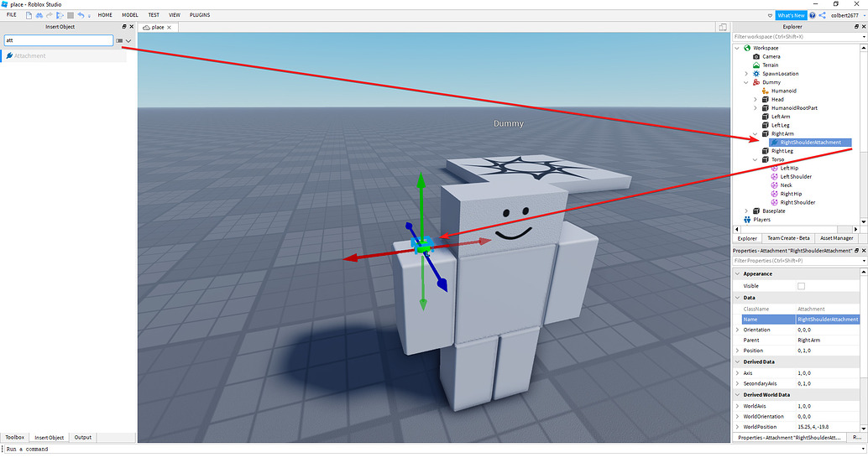Image resolution: width=868 pixels, height=468 pixels.
Task: Toggle the Insert Object list view icon
Action: pos(119,40)
